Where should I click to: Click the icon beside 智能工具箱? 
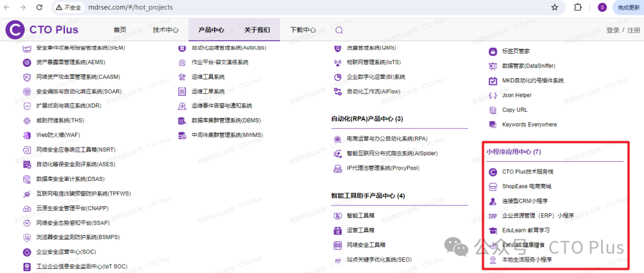coord(338,215)
